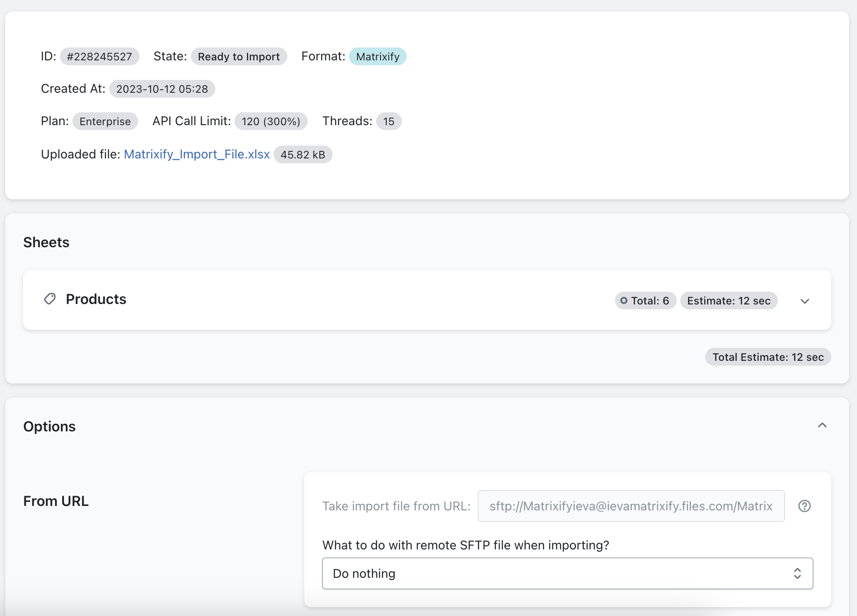The height and width of the screenshot is (616, 857).
Task: Expand the Products sheet chevron
Action: coord(805,301)
